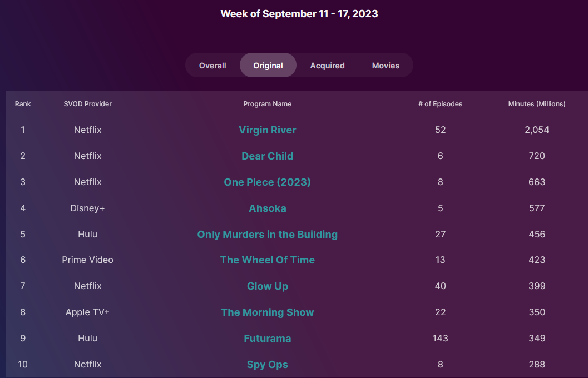Click the week date heading

tap(299, 14)
